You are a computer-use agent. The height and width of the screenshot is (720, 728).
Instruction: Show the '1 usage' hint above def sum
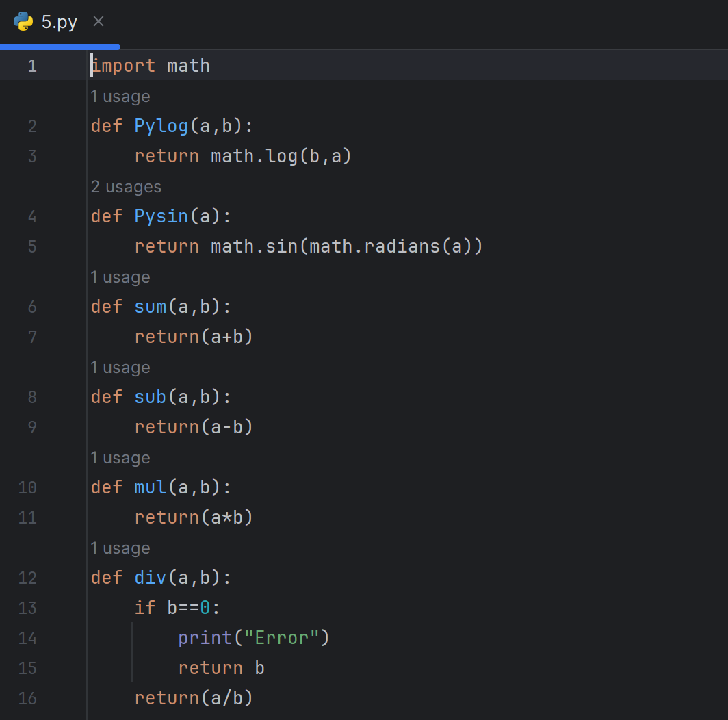click(120, 277)
